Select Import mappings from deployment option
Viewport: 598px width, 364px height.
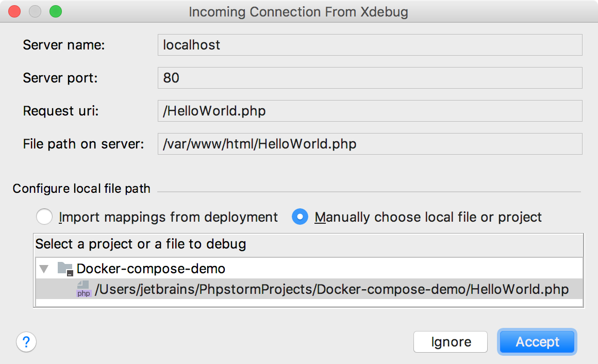[x=44, y=217]
